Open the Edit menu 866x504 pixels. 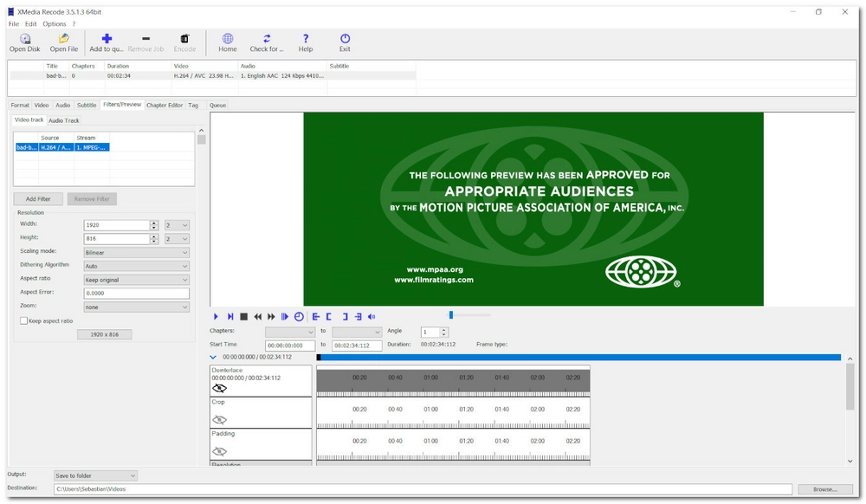click(31, 23)
